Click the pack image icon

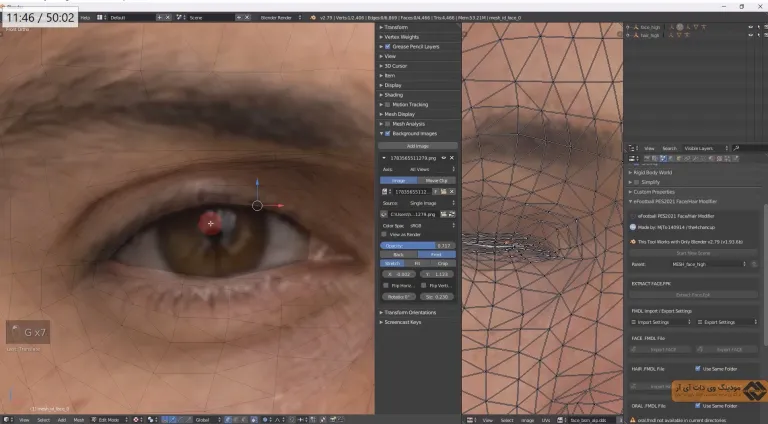384,214
